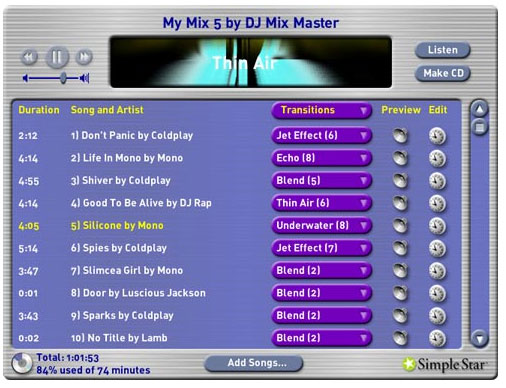Preview transition for Sparks by Coldplay
This screenshot has width=506, height=388.
(x=400, y=316)
